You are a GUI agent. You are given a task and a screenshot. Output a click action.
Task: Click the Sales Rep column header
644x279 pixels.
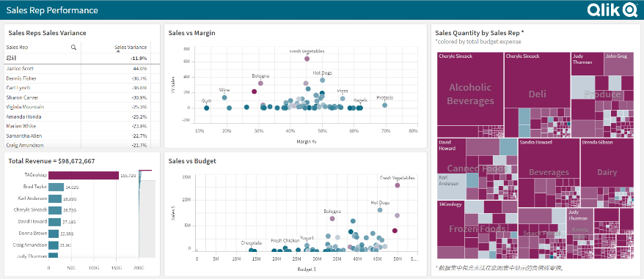coord(18,47)
